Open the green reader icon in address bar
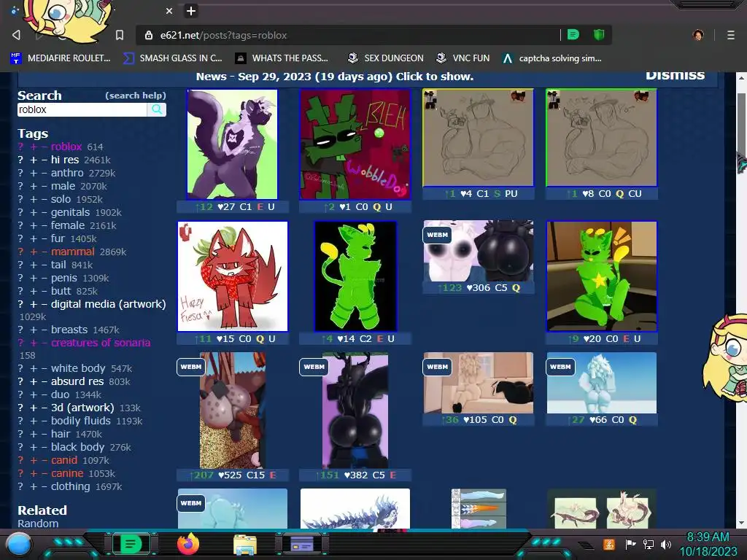 (573, 35)
